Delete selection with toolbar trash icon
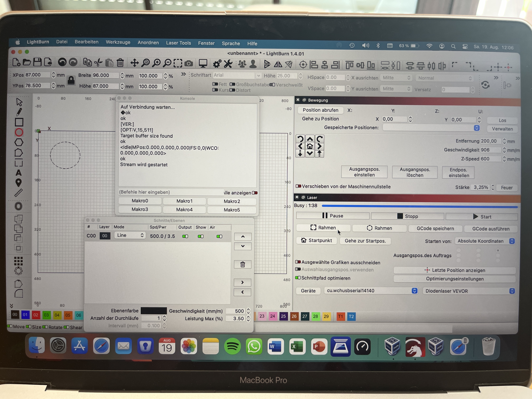This screenshot has width=532, height=399. tap(120, 63)
